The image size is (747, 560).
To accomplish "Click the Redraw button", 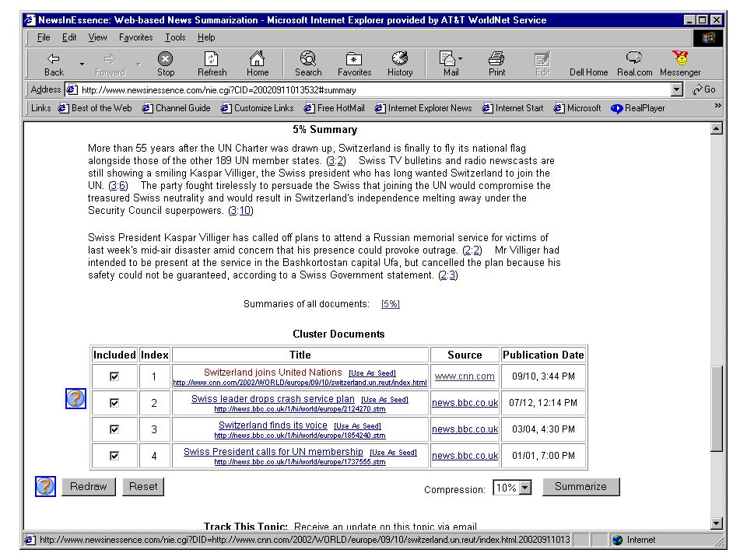I will click(89, 487).
